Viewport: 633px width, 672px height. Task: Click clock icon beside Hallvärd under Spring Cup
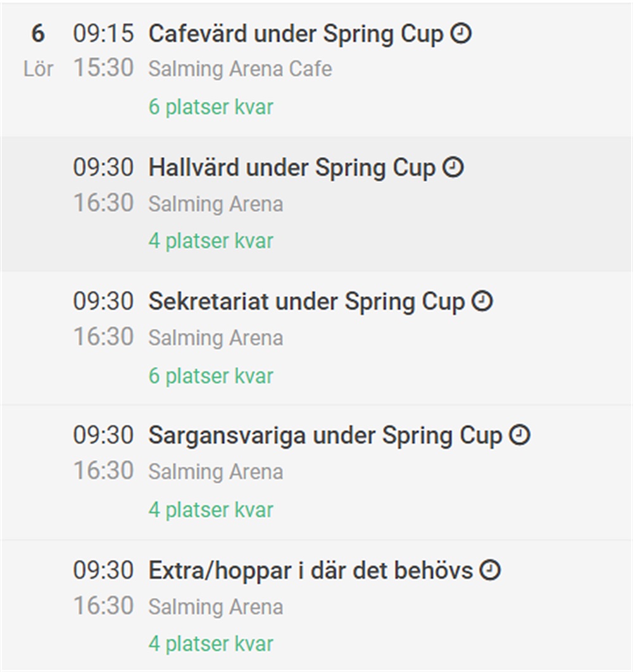click(x=453, y=167)
